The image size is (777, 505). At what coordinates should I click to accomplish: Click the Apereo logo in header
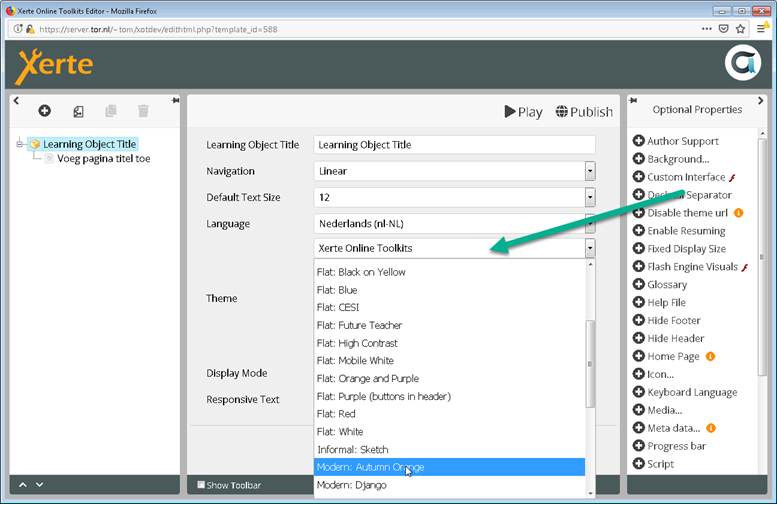pyautogui.click(x=742, y=63)
